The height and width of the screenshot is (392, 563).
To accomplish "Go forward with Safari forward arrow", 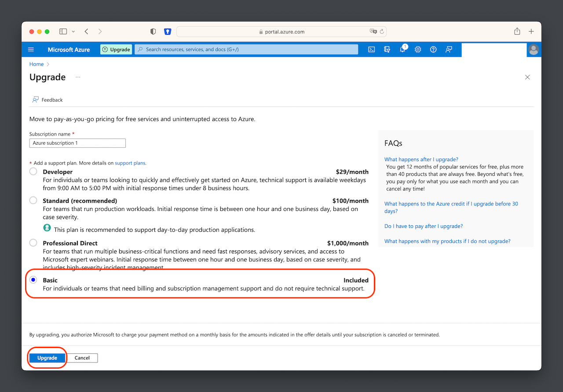I will [100, 32].
